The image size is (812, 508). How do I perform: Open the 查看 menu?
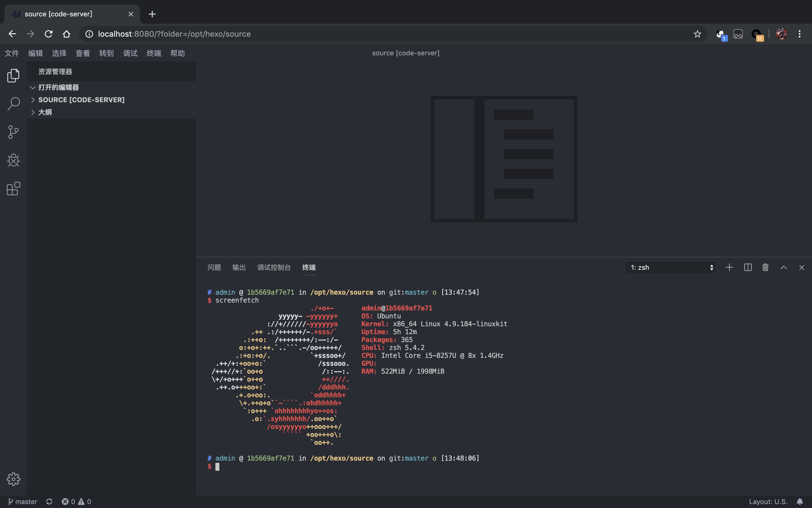83,53
